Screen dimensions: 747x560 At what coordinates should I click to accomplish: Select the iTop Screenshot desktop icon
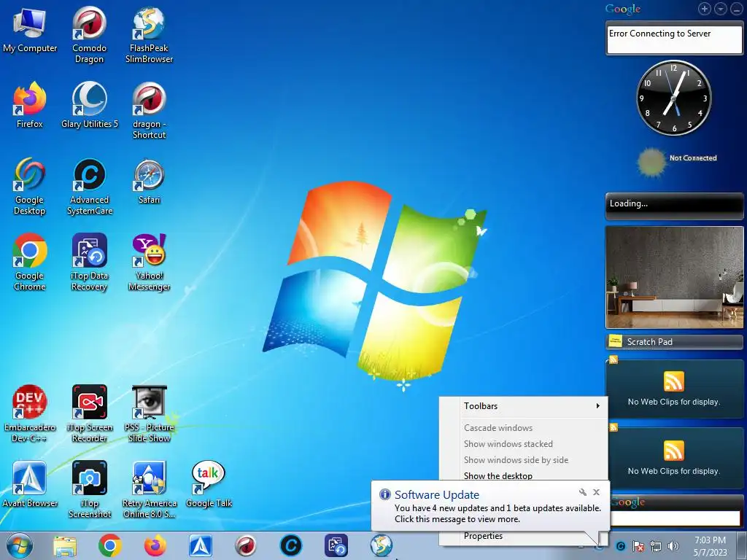click(89, 489)
